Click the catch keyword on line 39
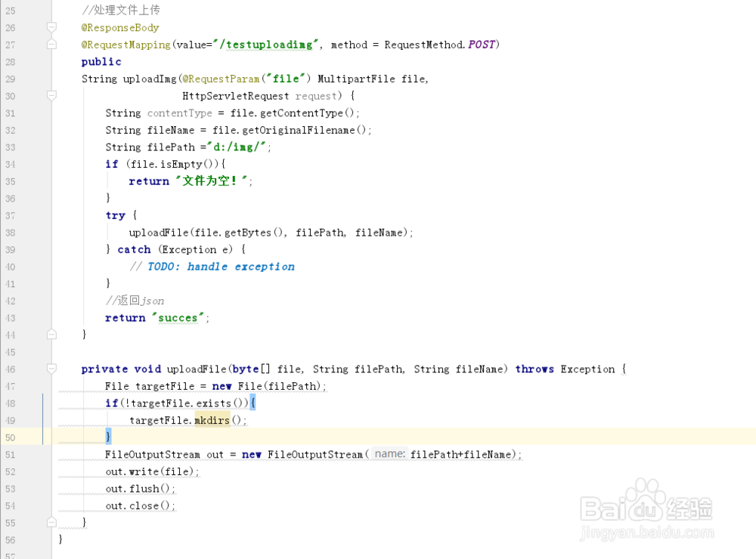 click(134, 249)
